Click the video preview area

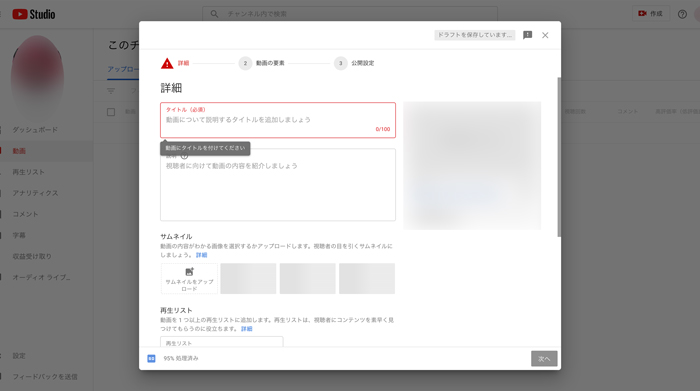click(x=472, y=166)
